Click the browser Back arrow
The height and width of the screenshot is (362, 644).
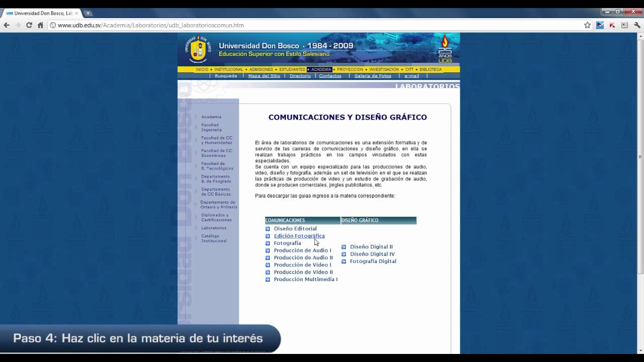[x=7, y=25]
